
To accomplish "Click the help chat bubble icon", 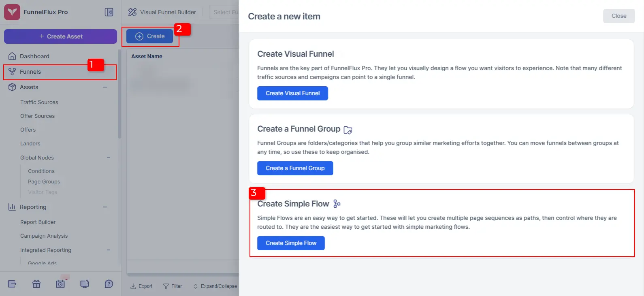I will 109,284.
